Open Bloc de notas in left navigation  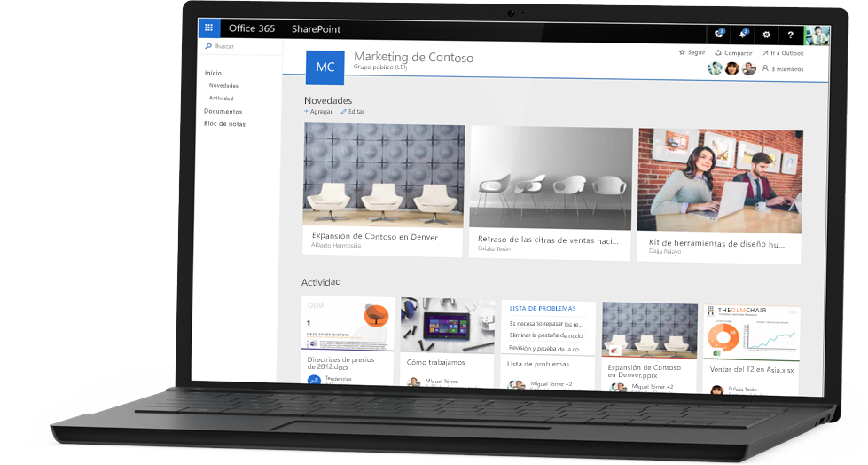[x=224, y=123]
